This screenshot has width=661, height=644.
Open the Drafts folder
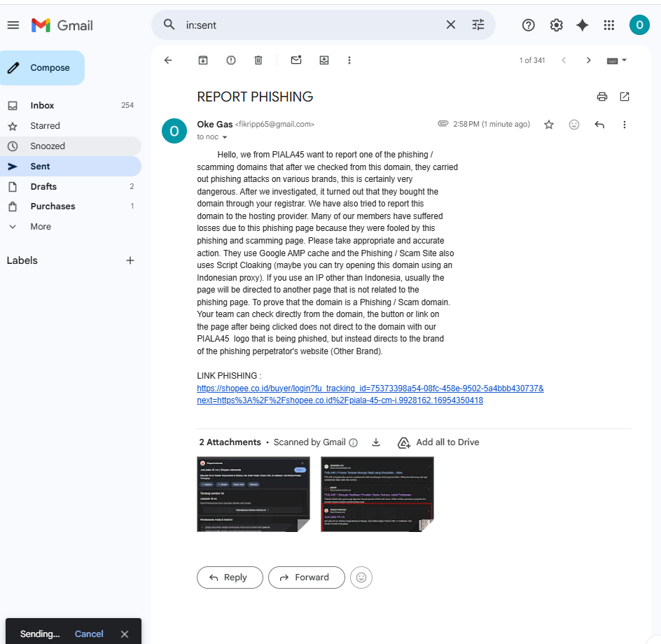[71, 186]
